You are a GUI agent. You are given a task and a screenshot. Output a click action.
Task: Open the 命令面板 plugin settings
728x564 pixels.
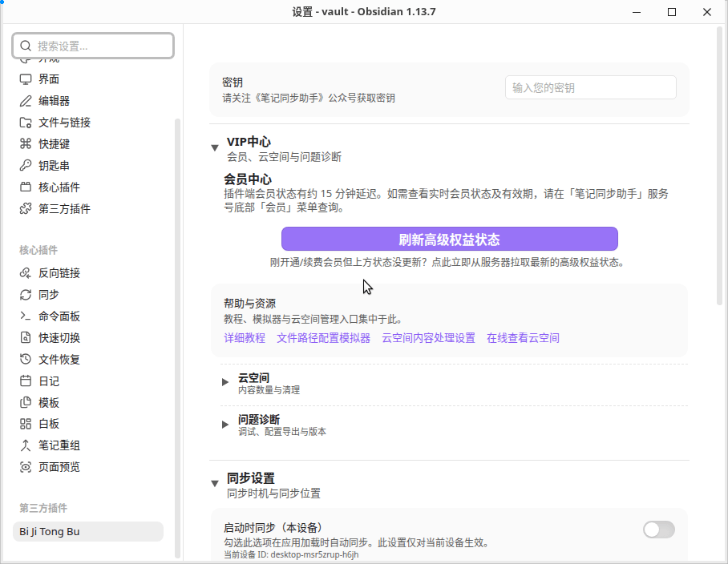click(x=88, y=316)
